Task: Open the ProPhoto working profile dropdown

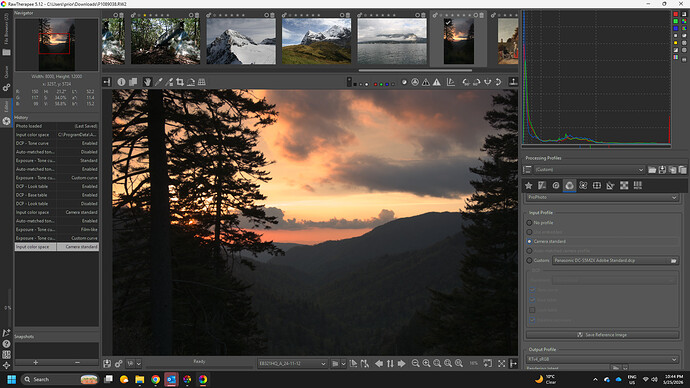Action: [602, 198]
